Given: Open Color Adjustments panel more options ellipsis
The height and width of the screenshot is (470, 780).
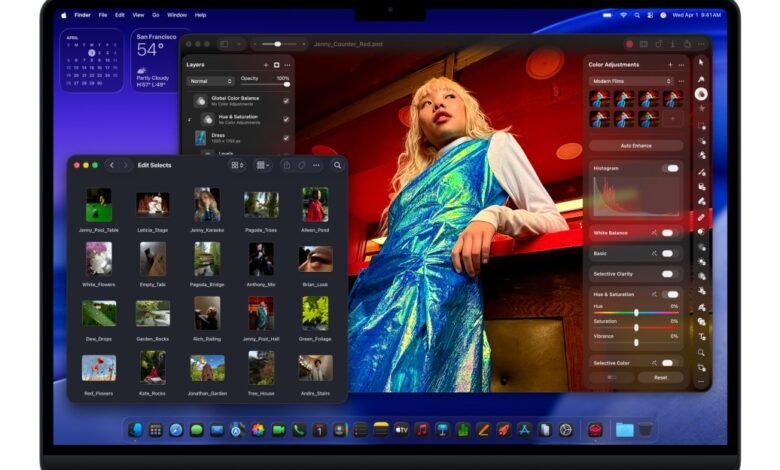Looking at the screenshot, I should click(681, 65).
